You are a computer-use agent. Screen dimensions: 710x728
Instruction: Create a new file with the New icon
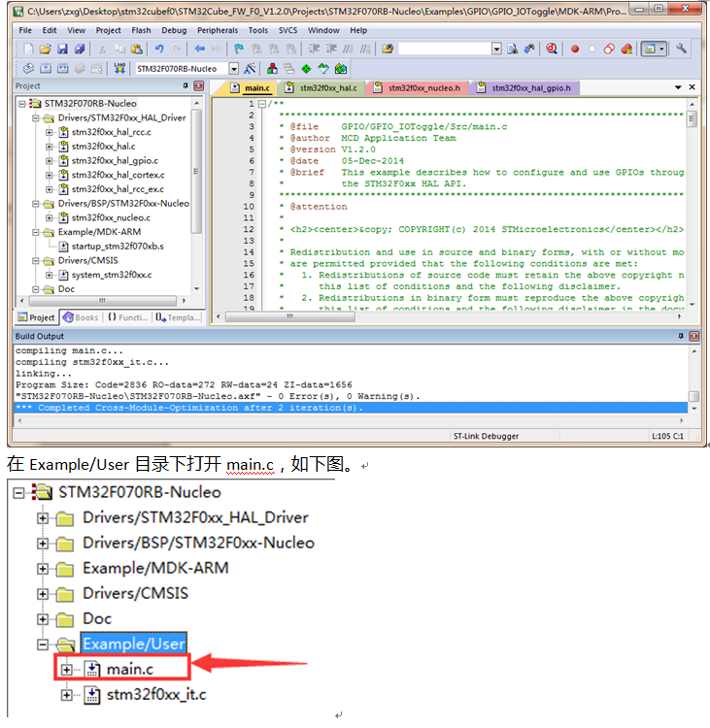[x=28, y=49]
